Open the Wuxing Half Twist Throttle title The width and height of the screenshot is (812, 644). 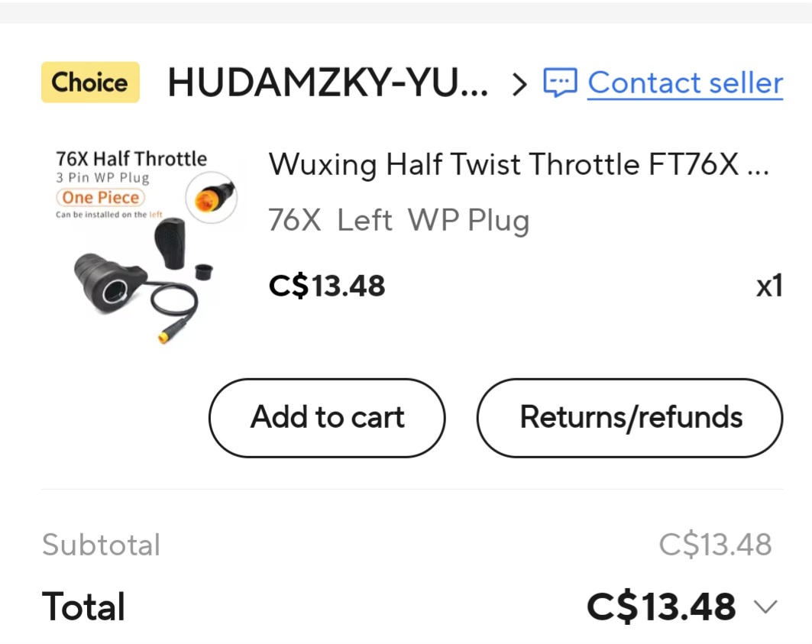518,164
